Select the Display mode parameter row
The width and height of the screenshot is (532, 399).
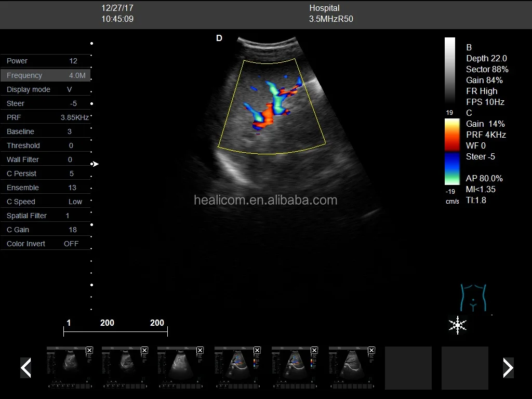click(45, 89)
